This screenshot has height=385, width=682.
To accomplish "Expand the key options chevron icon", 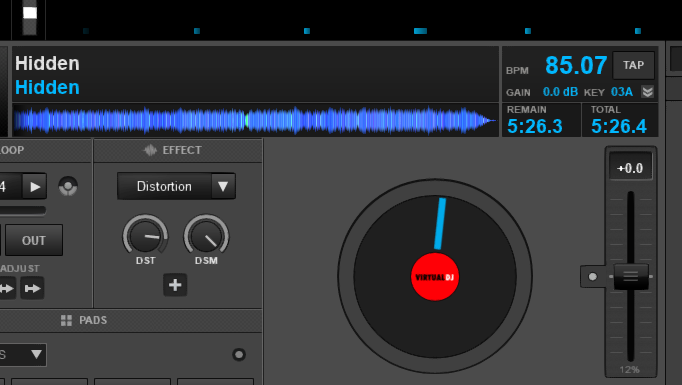I will (648, 92).
